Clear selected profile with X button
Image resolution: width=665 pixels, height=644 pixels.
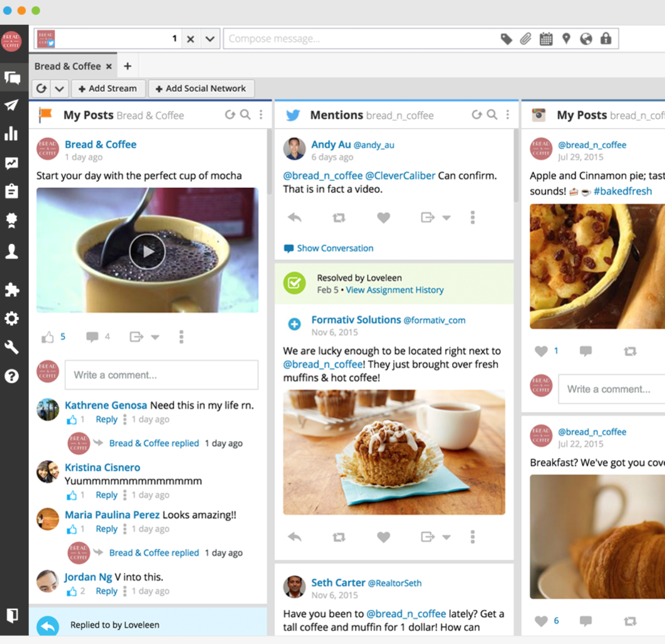click(x=190, y=39)
